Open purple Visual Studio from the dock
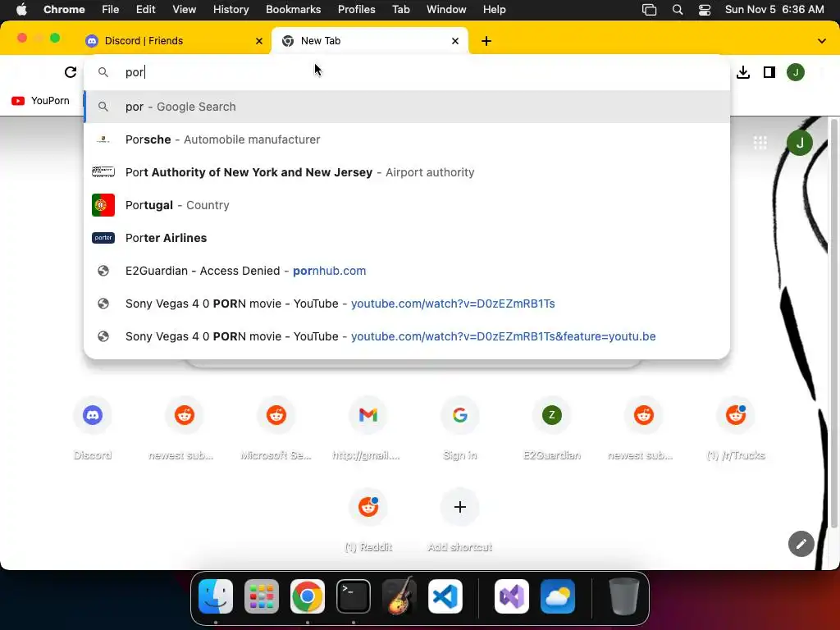 [512, 596]
